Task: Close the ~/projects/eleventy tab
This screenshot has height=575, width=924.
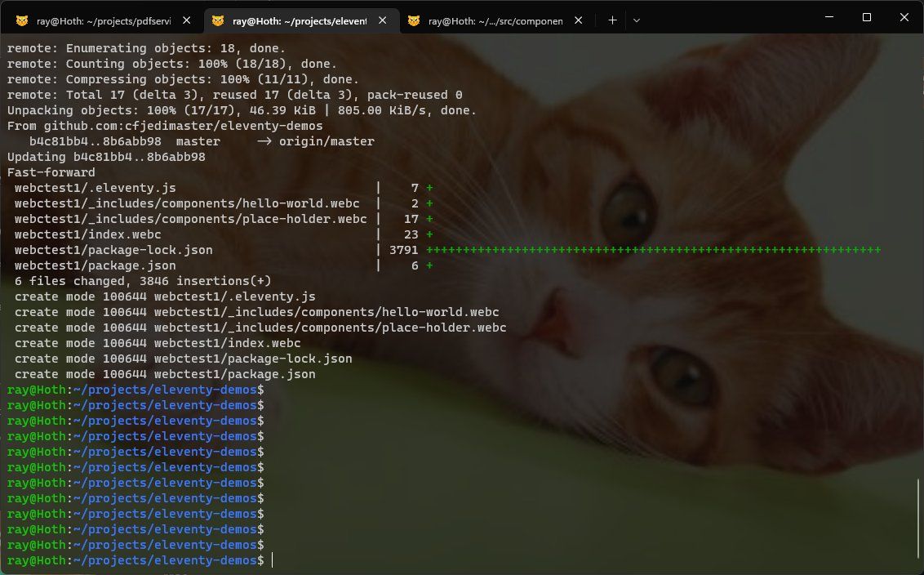Action: [x=383, y=20]
